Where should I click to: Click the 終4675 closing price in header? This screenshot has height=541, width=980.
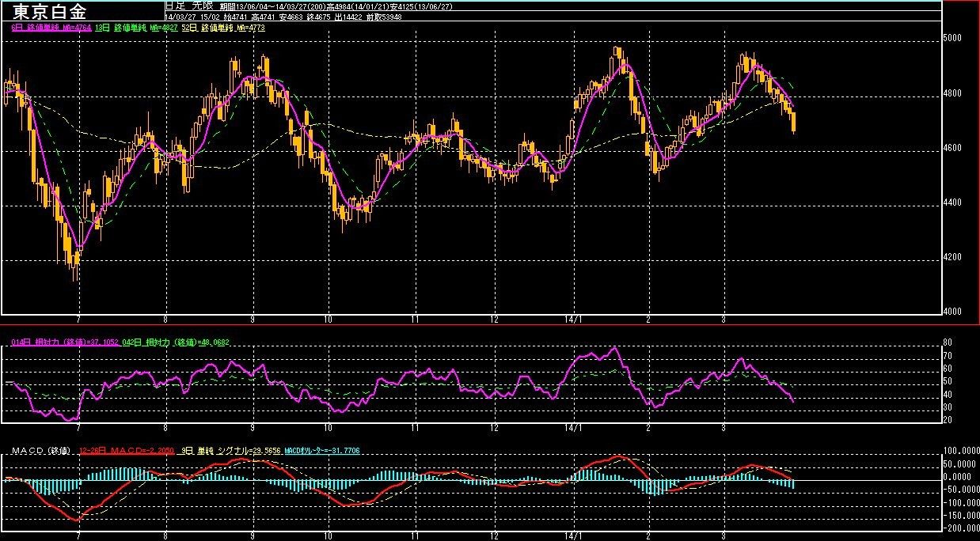(318, 17)
